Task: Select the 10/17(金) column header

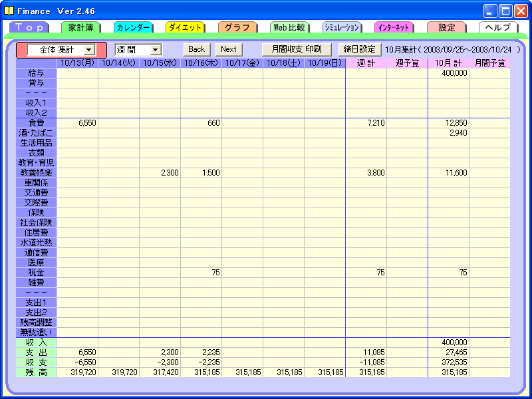Action: click(x=242, y=63)
